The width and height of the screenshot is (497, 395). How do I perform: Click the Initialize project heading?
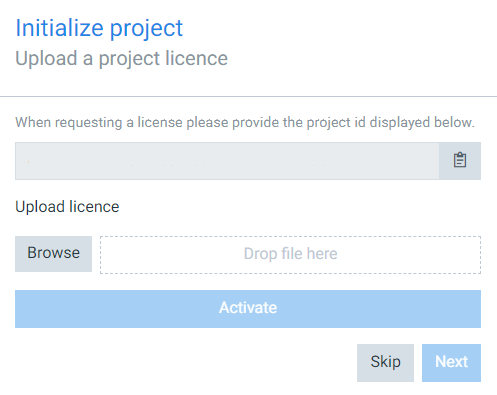[99, 28]
